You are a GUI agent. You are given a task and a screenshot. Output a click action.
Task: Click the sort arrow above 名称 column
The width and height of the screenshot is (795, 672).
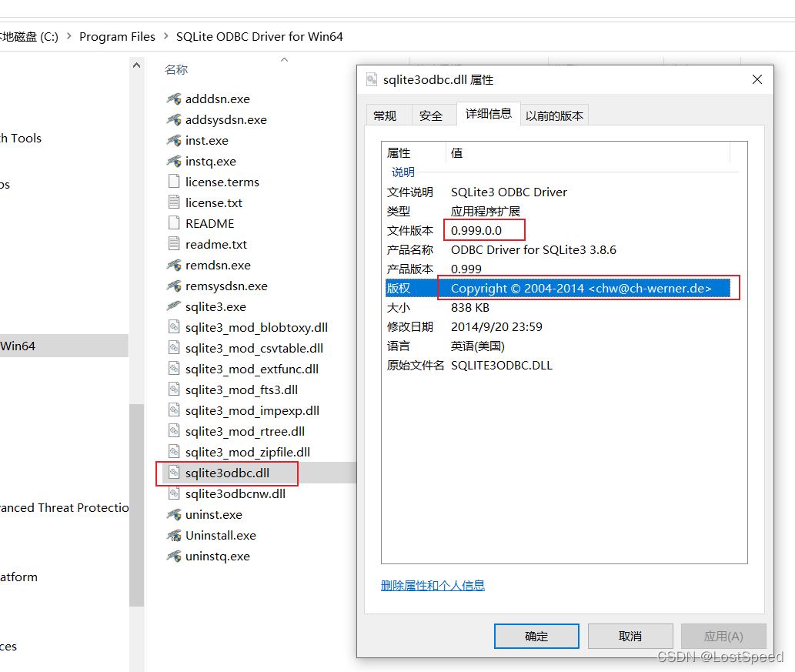point(285,60)
